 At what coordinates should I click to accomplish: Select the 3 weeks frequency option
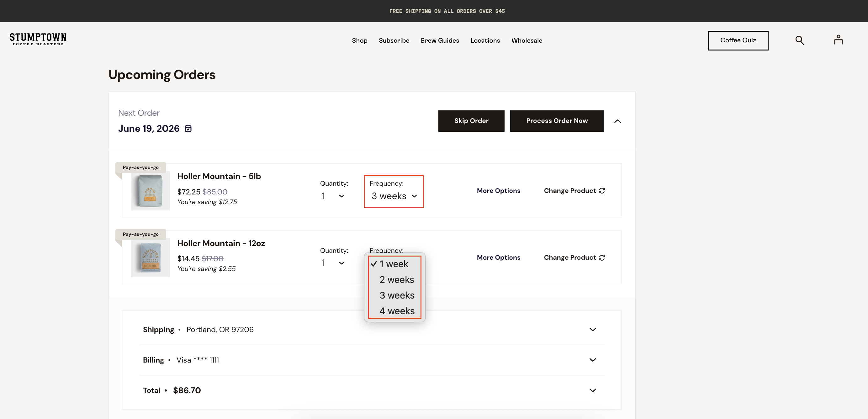[394, 295]
